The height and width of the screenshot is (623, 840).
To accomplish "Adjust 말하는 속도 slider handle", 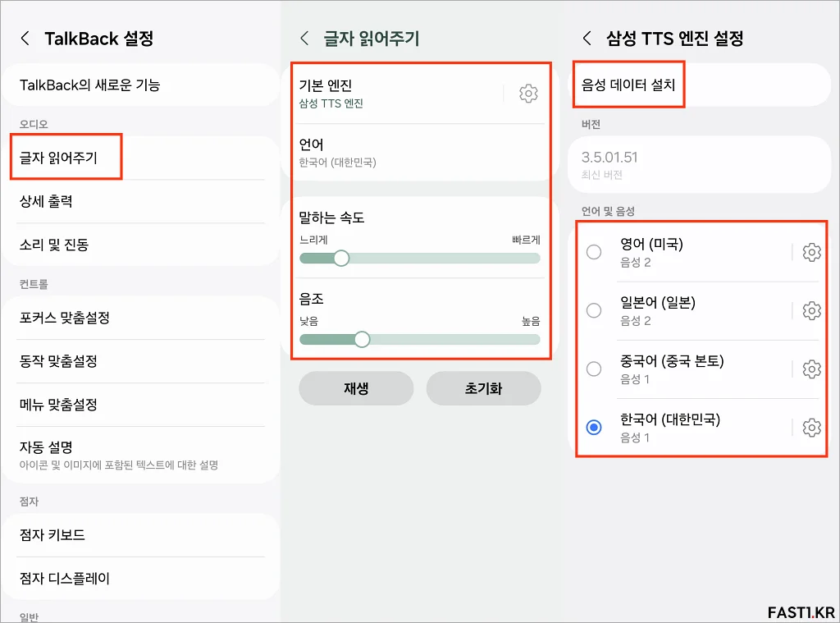I will [341, 259].
